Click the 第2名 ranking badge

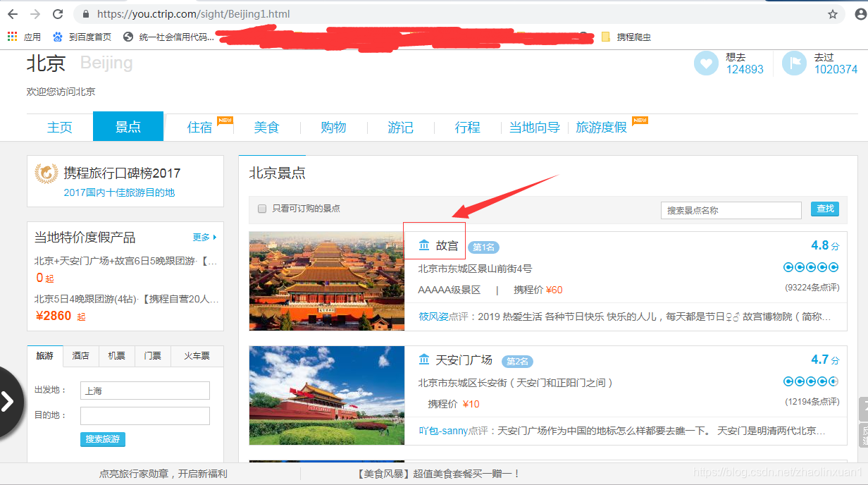(x=517, y=362)
